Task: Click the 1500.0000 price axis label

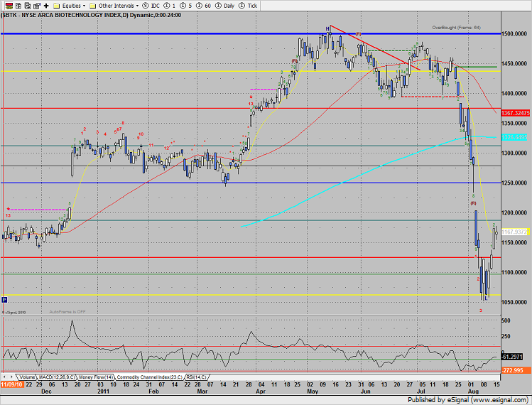Action: [x=514, y=33]
